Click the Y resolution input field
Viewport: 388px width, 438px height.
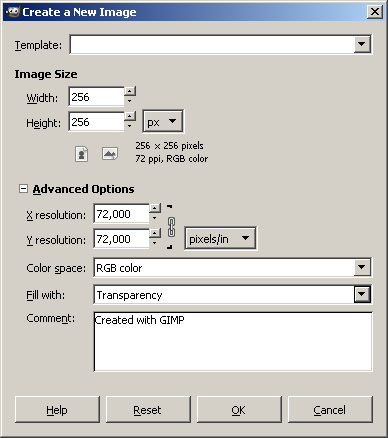click(x=121, y=239)
